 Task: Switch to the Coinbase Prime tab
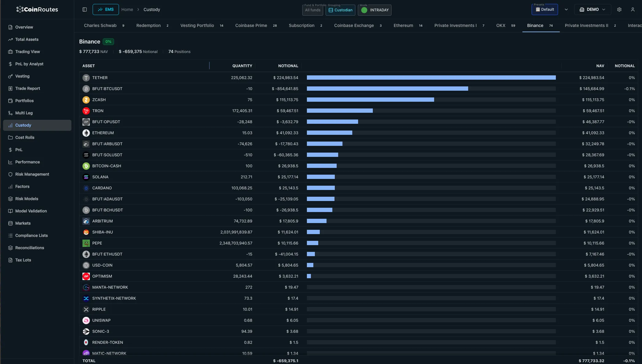[x=256, y=25]
